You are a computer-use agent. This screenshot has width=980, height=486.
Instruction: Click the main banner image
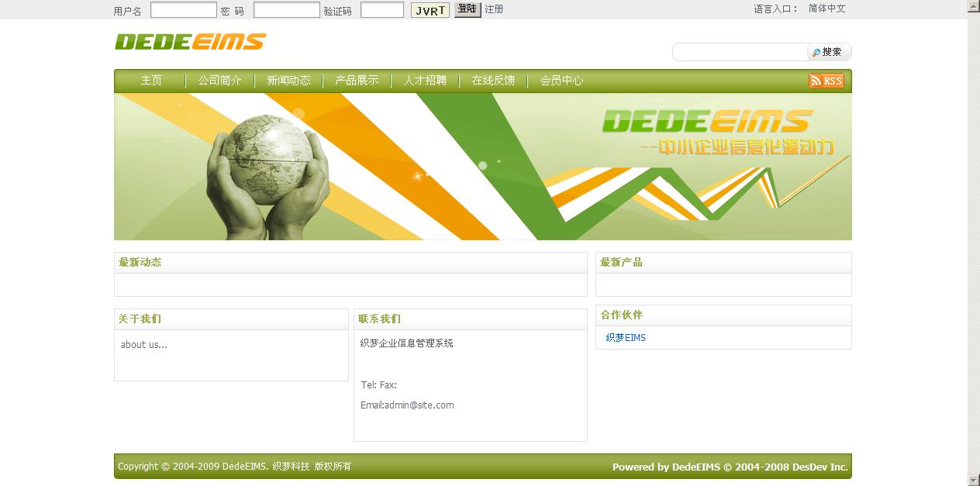(482, 167)
